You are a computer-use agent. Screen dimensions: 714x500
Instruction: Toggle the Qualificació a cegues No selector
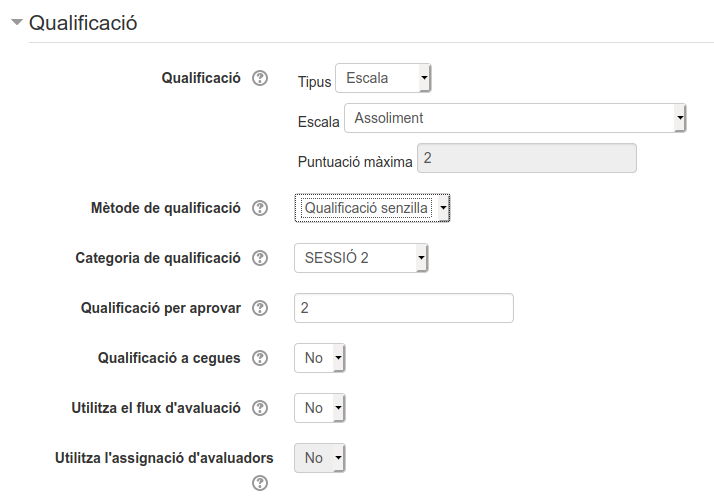coord(320,358)
